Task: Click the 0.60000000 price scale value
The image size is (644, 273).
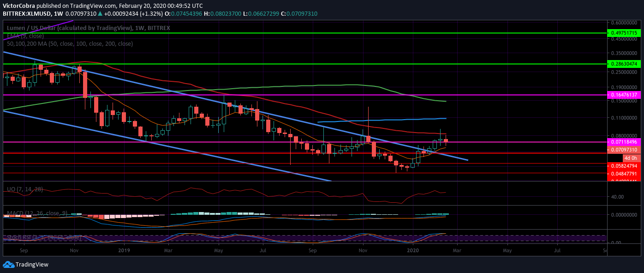Action: coord(624,23)
